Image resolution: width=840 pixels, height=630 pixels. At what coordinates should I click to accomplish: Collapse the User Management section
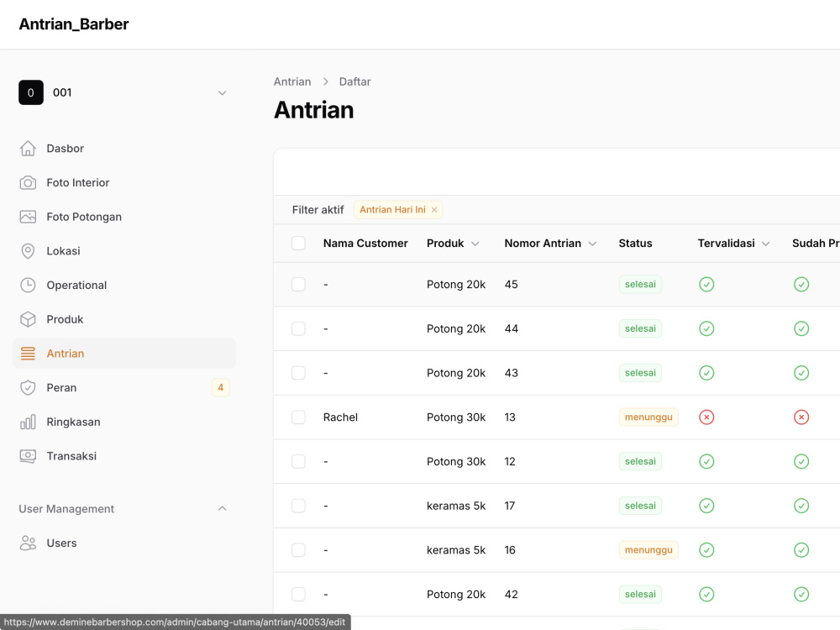coord(223,508)
